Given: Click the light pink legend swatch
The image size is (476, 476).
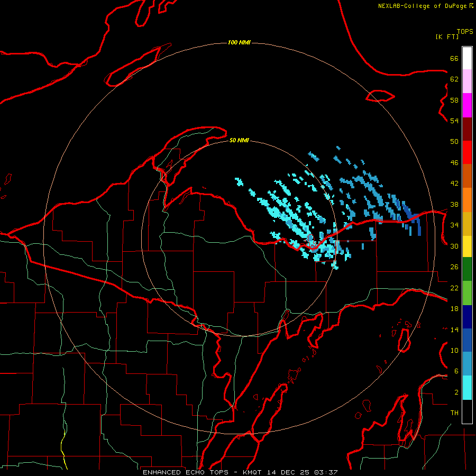Looking at the screenshot, I should (467, 81).
